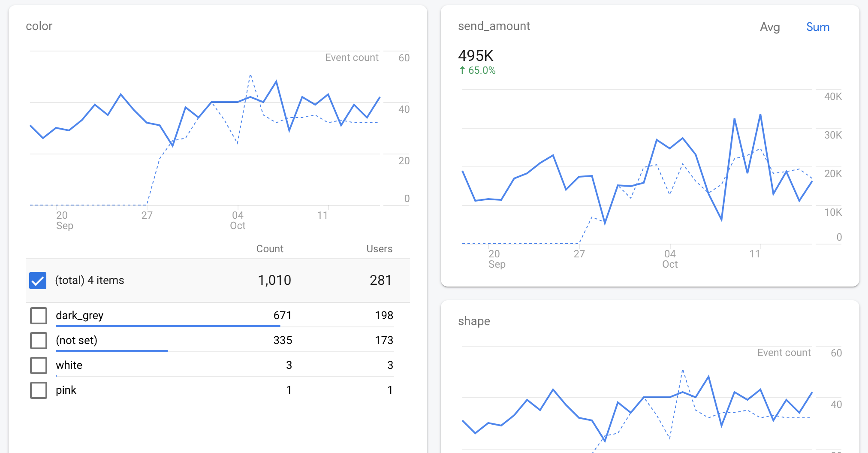Click the shape card title
The image size is (868, 453).
pyautogui.click(x=474, y=321)
